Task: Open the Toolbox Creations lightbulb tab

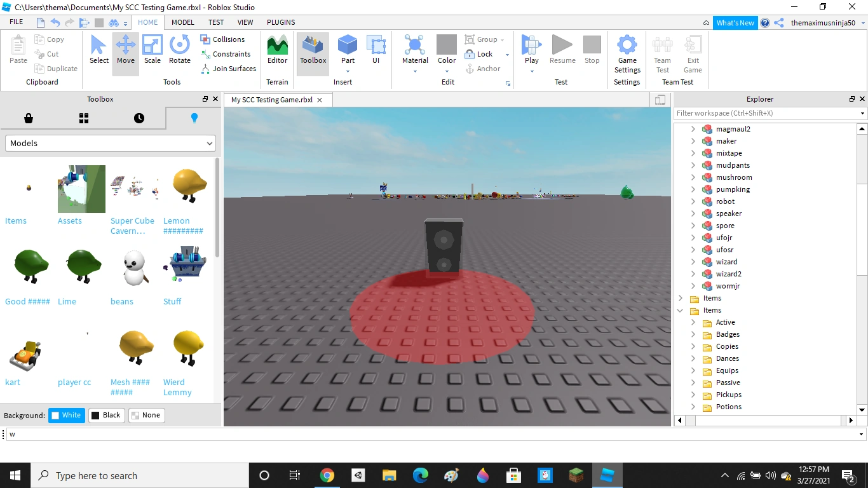Action: pos(194,118)
